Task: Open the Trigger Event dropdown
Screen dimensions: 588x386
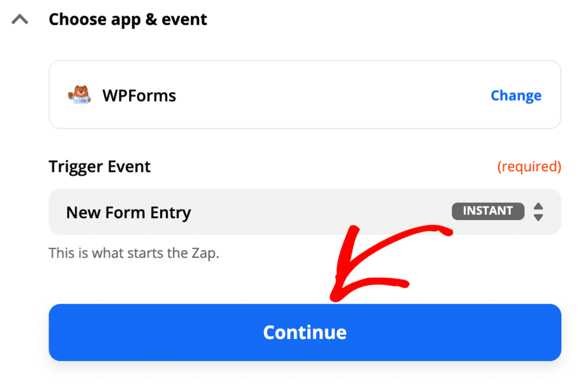Action: point(305,212)
